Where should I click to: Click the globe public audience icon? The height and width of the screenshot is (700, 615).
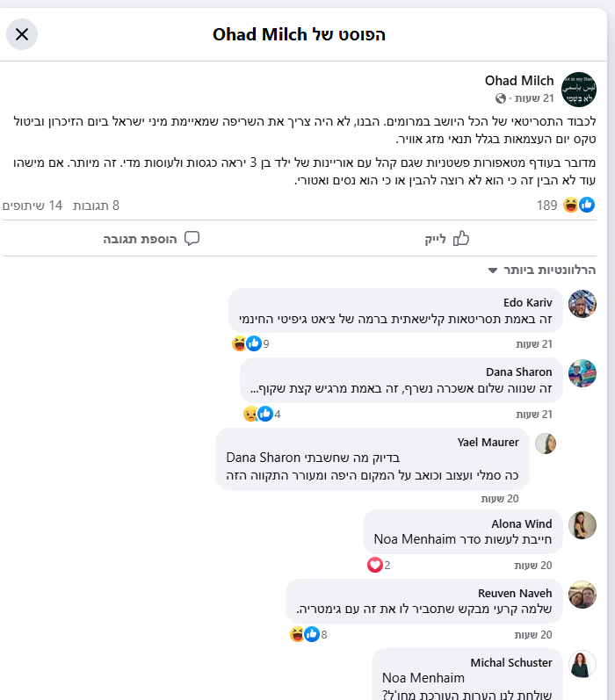click(x=501, y=98)
